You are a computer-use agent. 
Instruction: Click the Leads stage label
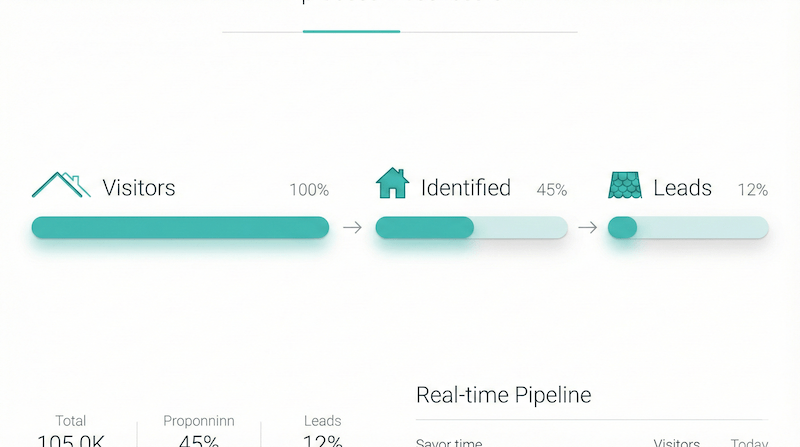pyautogui.click(x=682, y=188)
